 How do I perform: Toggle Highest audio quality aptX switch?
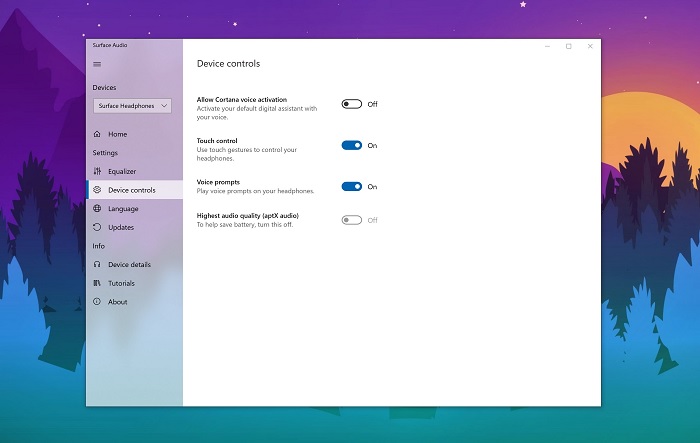pyautogui.click(x=351, y=220)
